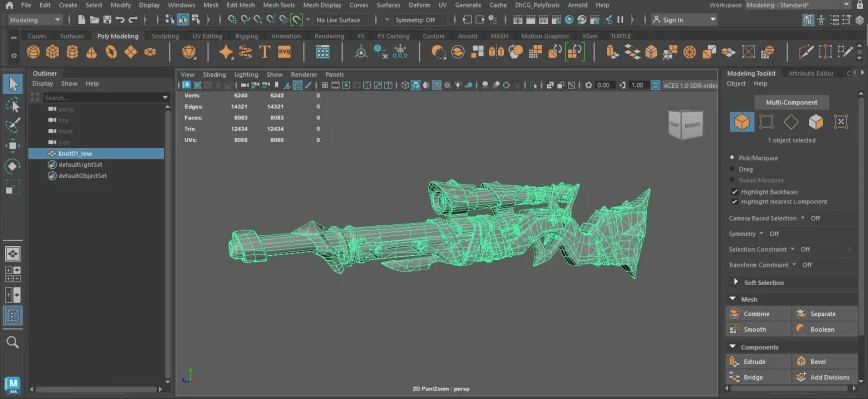Uncheck Highlight Backfaces checkbox
Viewport: 868px width, 399px height.
735,191
